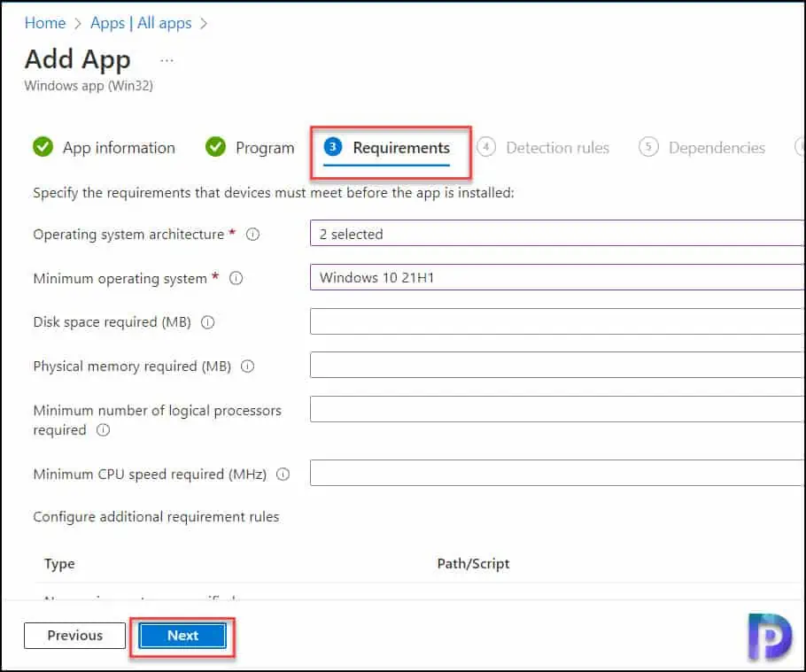Show info for Minimum CPU speed
The height and width of the screenshot is (672, 806).
[283, 475]
